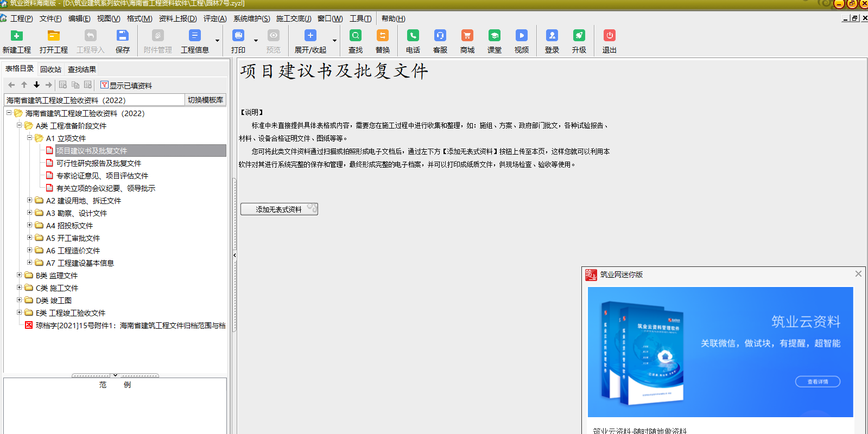The height and width of the screenshot is (434, 868).
Task: Click the 添加无表式资料 button
Action: coord(279,209)
